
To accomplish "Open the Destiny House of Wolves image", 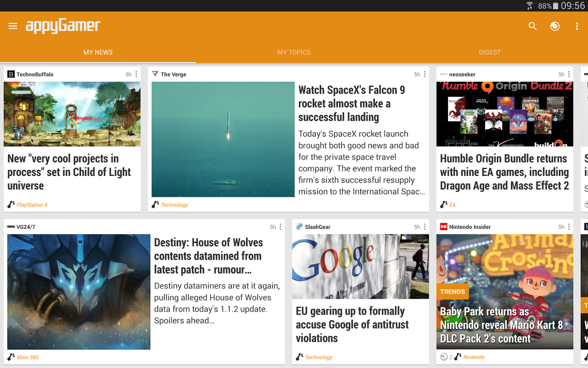I will coord(79,292).
